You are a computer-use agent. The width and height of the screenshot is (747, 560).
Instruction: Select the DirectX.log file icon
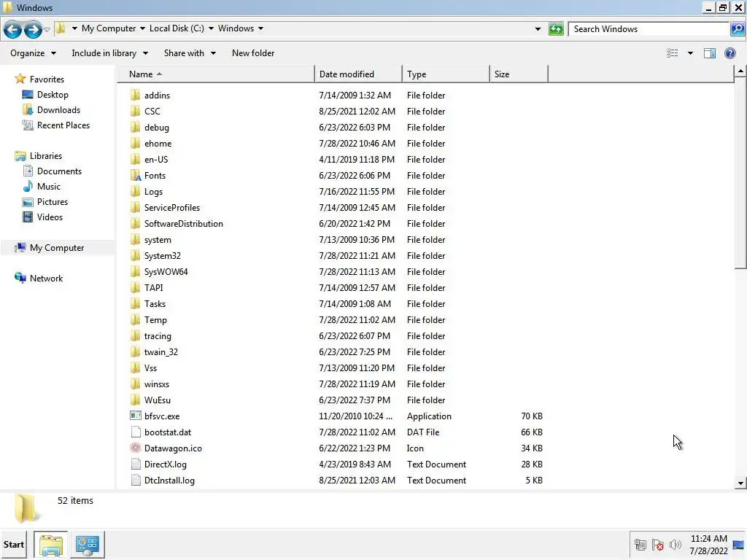(135, 464)
